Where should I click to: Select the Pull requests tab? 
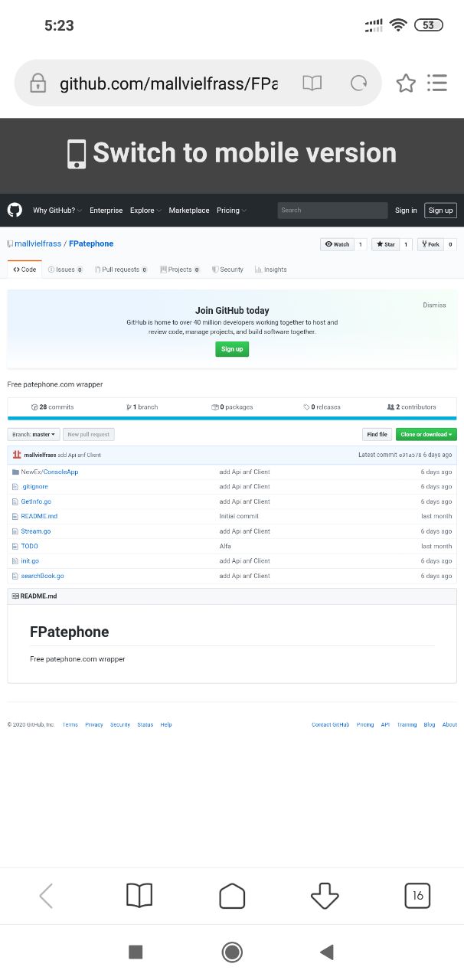120,269
